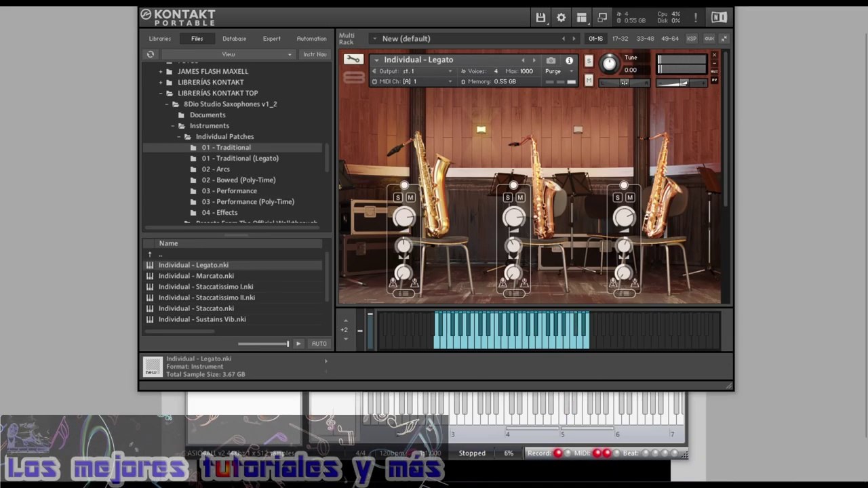Shift keyboard octave down arrow
Screen dimensions: 868x488
click(345, 339)
